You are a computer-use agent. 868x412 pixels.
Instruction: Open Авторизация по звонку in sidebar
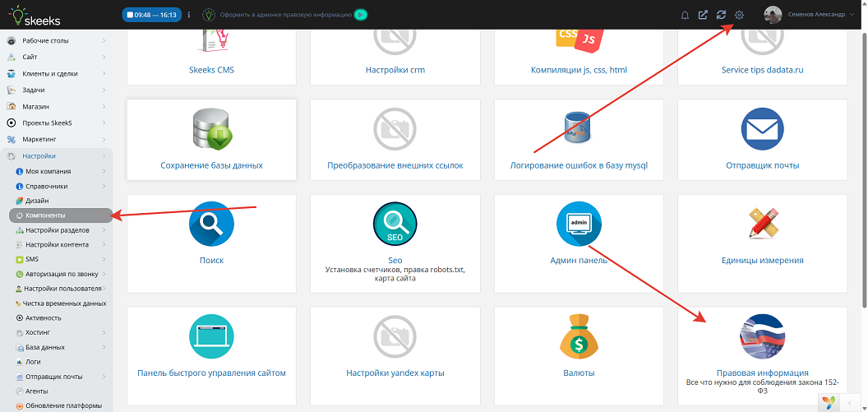pyautogui.click(x=61, y=274)
